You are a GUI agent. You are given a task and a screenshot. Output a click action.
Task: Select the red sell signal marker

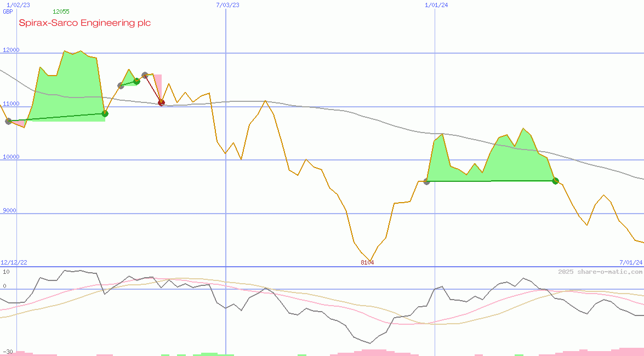[x=161, y=102]
